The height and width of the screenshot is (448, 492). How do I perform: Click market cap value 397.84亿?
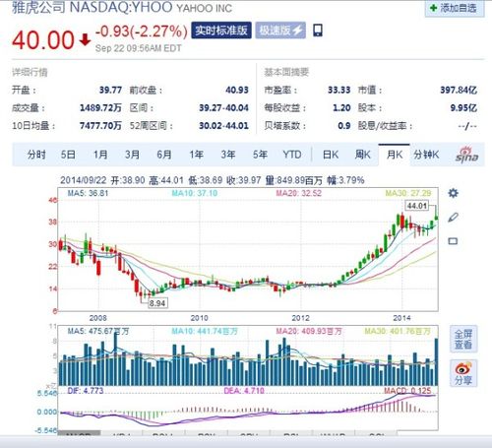[459, 90]
